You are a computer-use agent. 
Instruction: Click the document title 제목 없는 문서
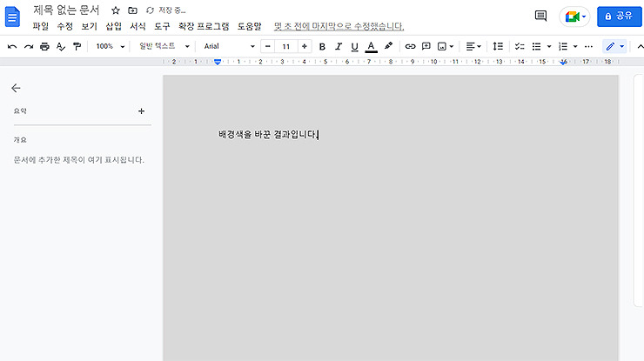[x=66, y=10]
